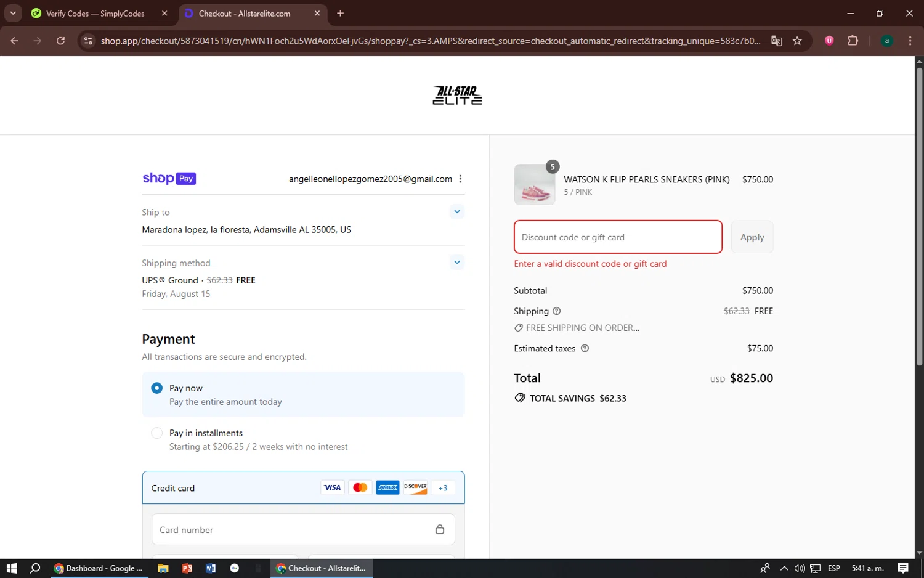This screenshot has width=924, height=578.
Task: Open the red shield extension icon
Action: 829,41
